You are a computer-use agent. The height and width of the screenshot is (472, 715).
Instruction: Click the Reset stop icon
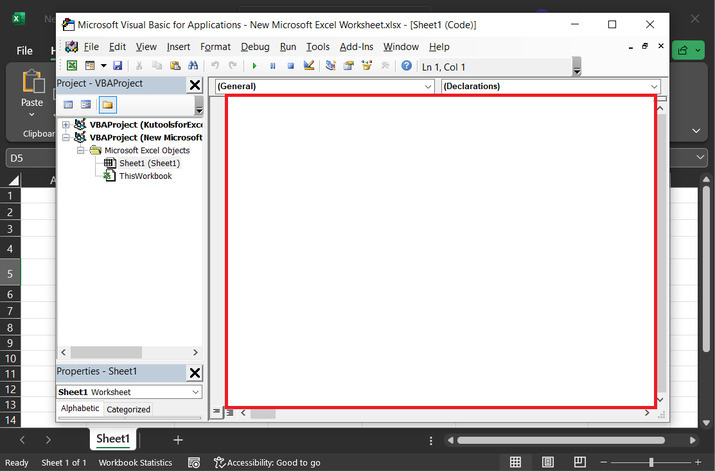(290, 66)
